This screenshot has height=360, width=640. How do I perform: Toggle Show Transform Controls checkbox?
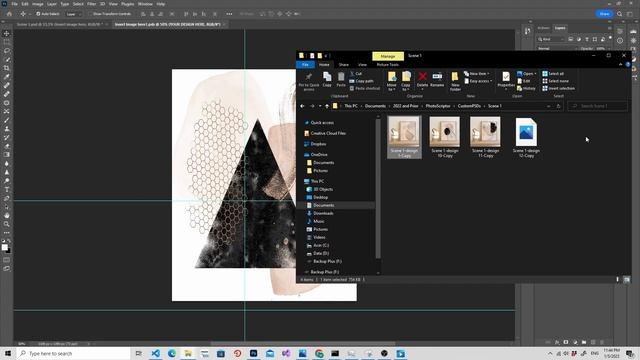click(x=91, y=14)
